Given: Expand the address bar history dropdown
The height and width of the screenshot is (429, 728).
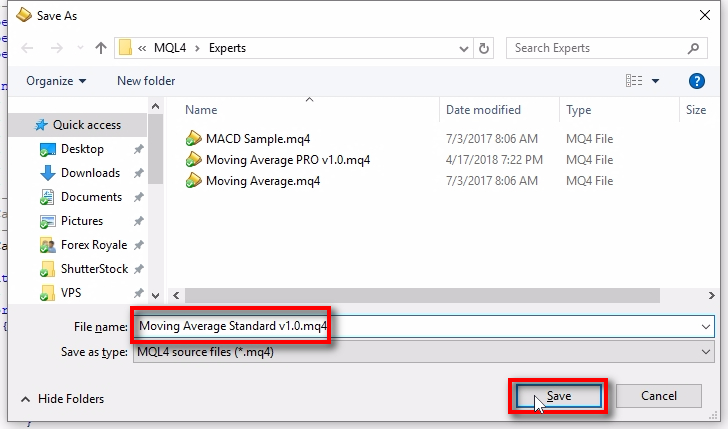Looking at the screenshot, I should click(463, 48).
